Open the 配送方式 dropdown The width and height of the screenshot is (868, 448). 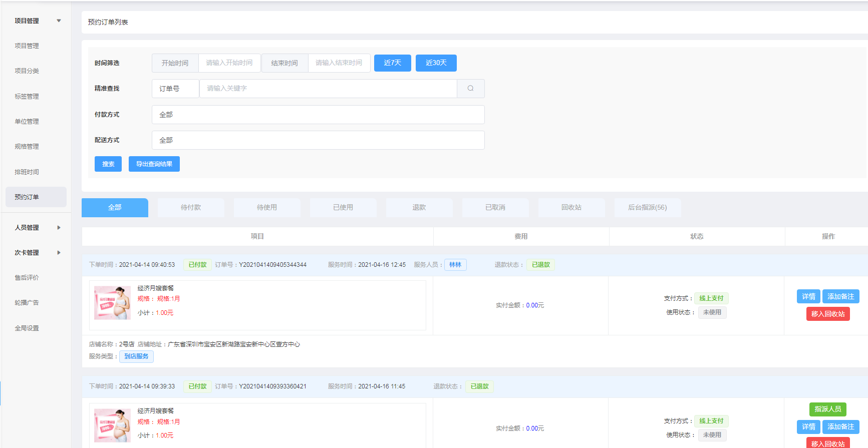(x=318, y=140)
